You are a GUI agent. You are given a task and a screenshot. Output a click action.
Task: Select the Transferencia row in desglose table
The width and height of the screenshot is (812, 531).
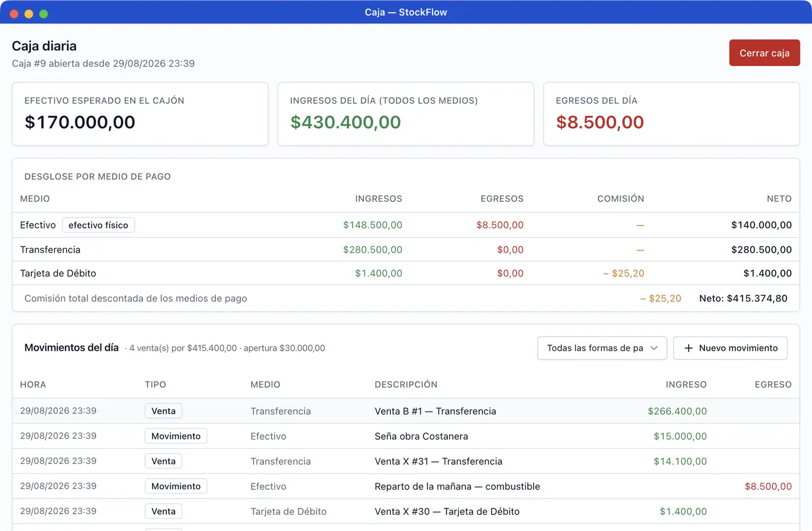[406, 249]
